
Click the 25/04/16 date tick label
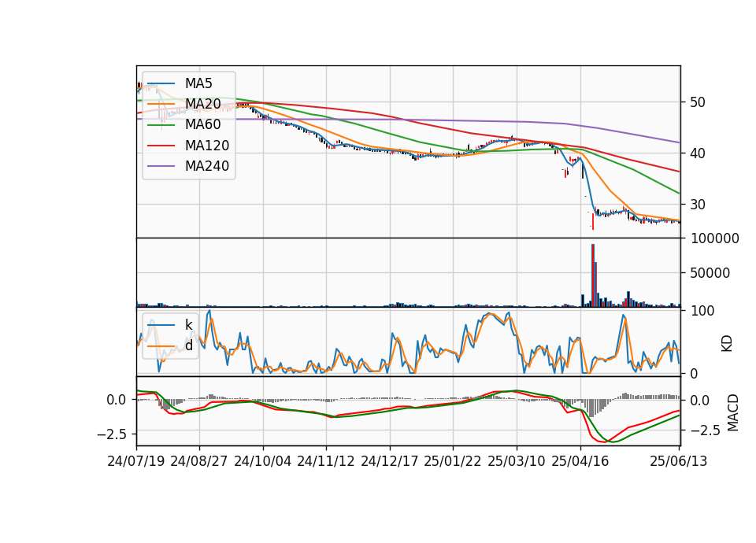(580, 461)
